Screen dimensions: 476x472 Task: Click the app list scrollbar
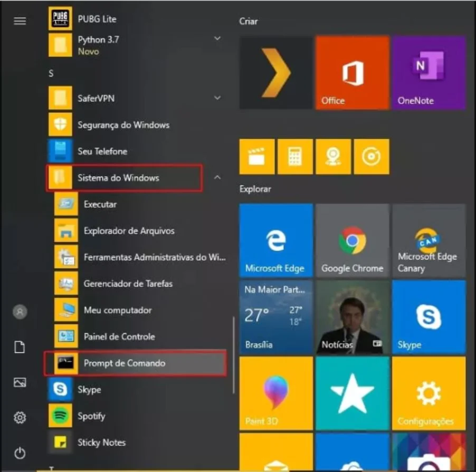[x=233, y=355]
